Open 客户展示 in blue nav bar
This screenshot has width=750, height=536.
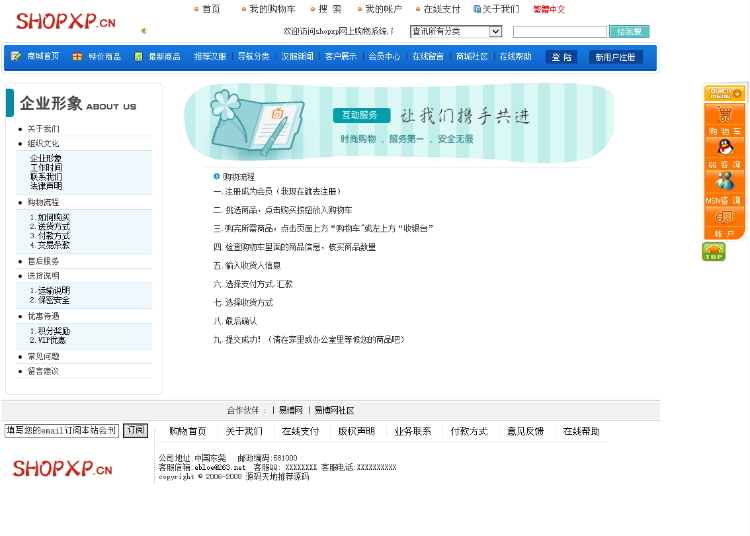pos(341,56)
